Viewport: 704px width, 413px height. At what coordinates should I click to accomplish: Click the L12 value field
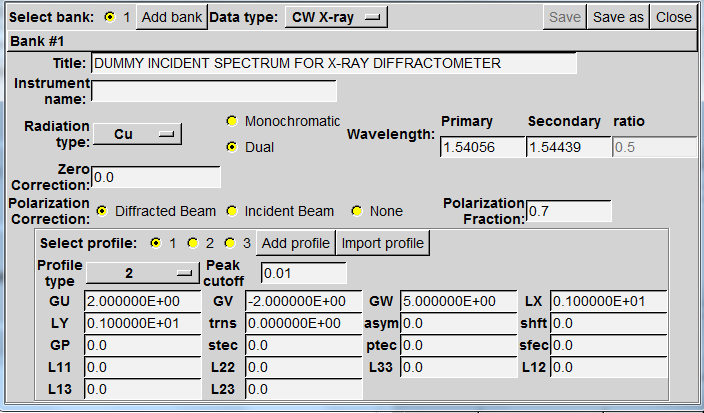click(608, 367)
